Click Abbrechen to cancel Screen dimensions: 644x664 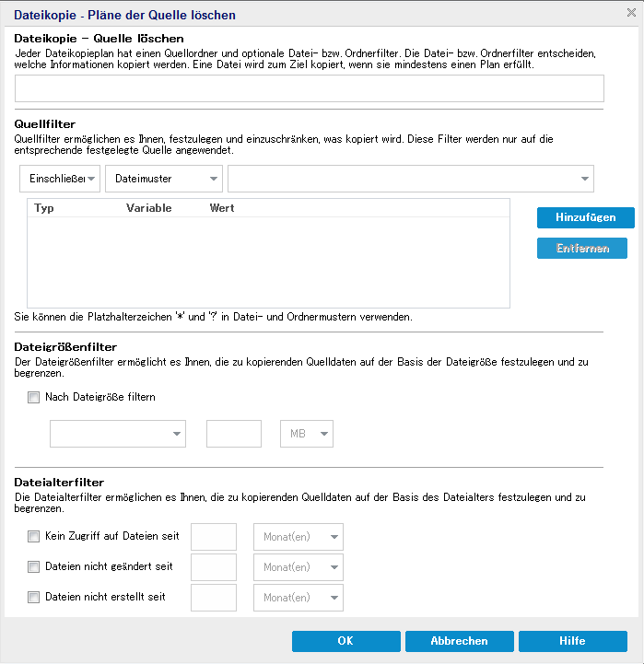coord(459,641)
